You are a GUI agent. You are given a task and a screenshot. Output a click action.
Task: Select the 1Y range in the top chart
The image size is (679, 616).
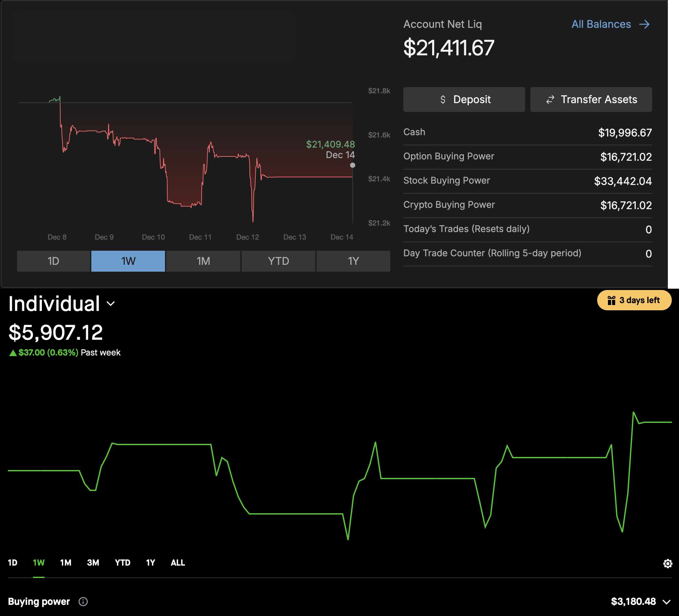tap(353, 261)
